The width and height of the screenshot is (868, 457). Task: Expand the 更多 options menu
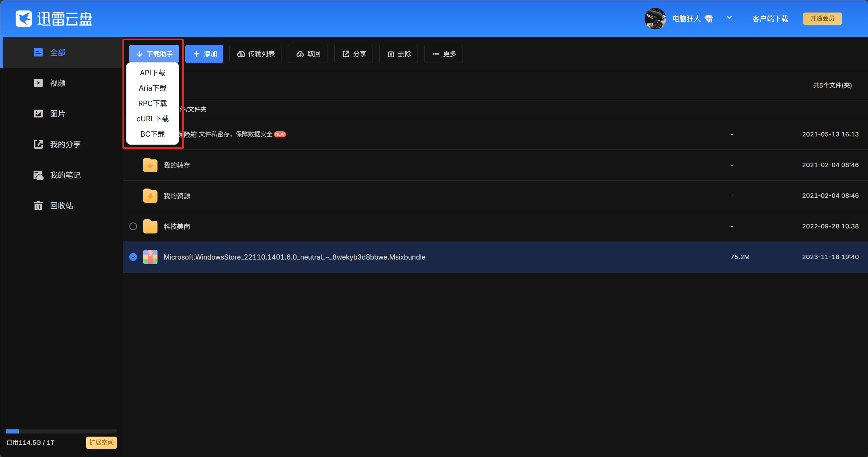point(443,54)
